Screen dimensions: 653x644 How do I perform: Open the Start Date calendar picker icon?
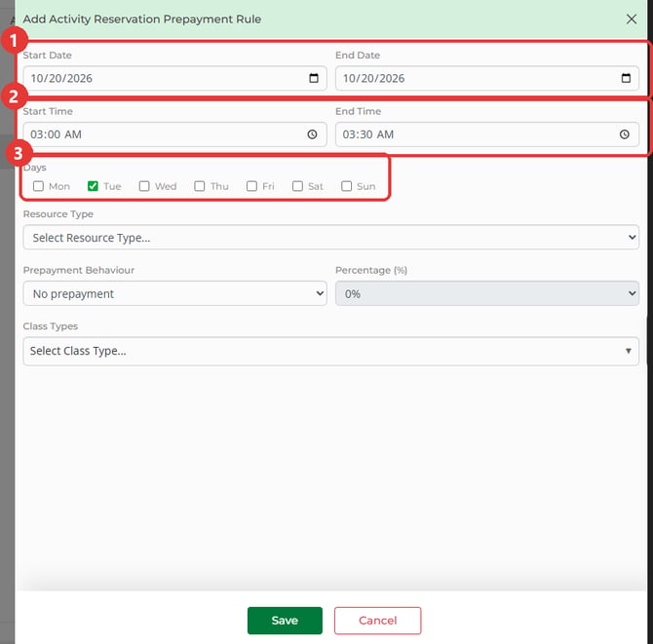tap(314, 78)
